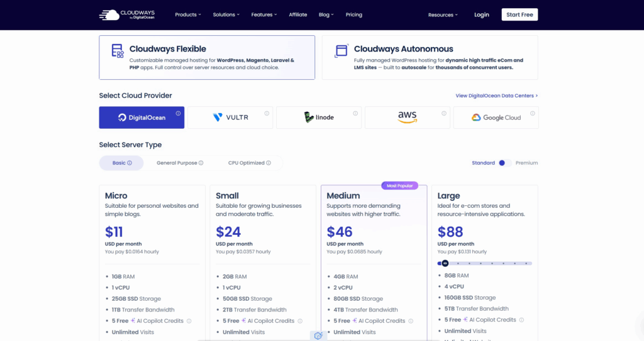The width and height of the screenshot is (644, 341).
Task: Select the Vultr cloud provider card
Action: pos(230,117)
